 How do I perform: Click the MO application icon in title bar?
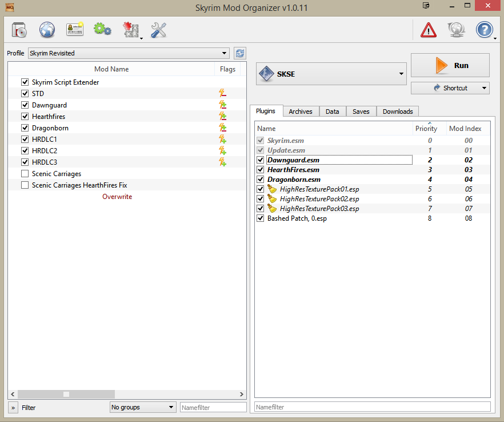click(x=10, y=7)
